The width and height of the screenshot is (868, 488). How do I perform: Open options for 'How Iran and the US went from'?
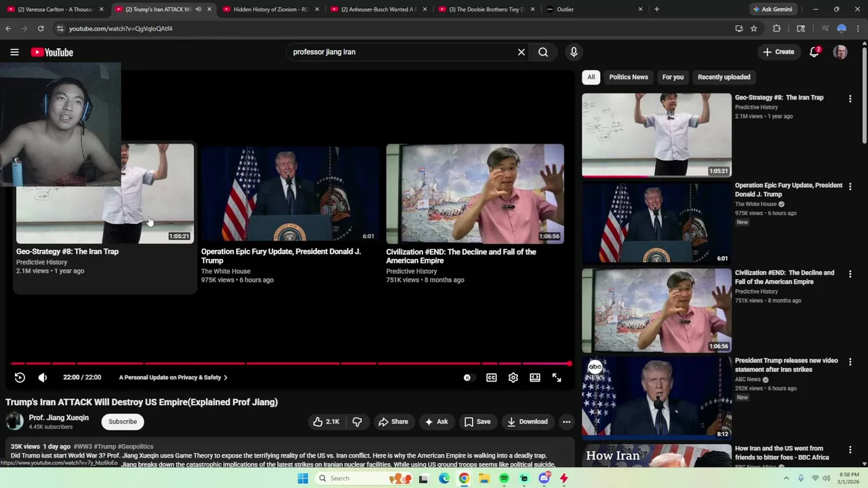[x=850, y=449]
